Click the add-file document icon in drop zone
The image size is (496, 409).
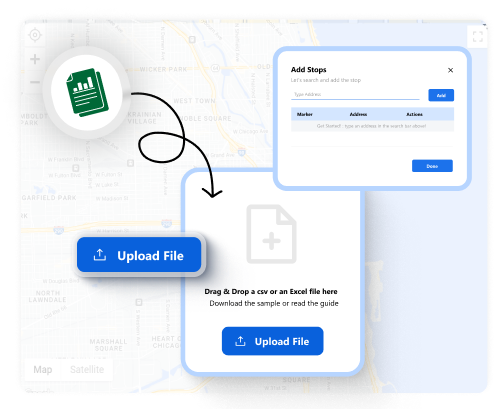coord(271,234)
